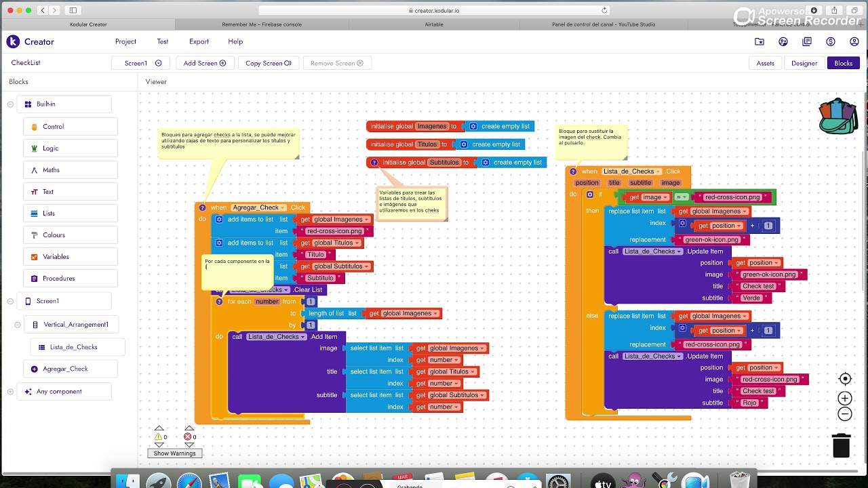Open the Colours blocks drawer
868x488 pixels.
pyautogui.click(x=70, y=235)
